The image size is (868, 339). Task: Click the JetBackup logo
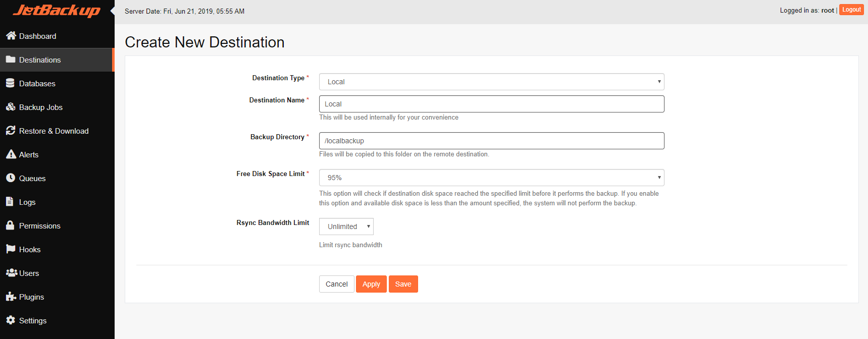57,11
